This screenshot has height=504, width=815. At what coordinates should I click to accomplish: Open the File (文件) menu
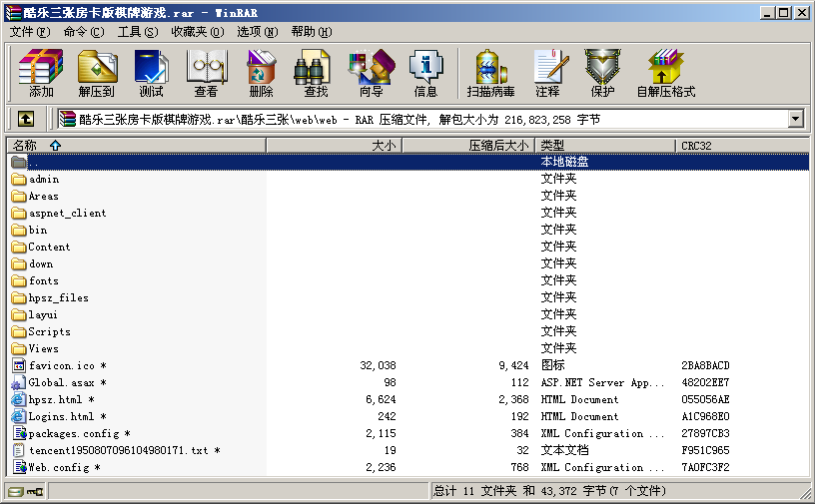(29, 32)
